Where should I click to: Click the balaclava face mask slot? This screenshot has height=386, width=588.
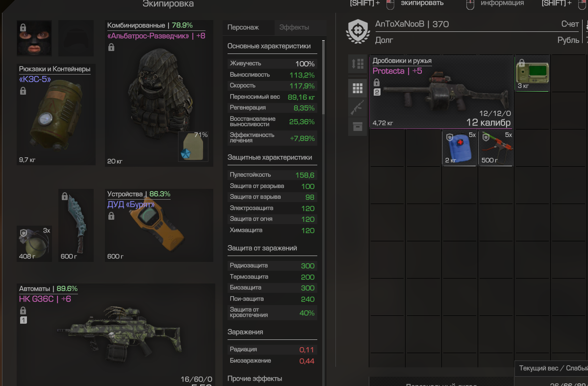34,38
